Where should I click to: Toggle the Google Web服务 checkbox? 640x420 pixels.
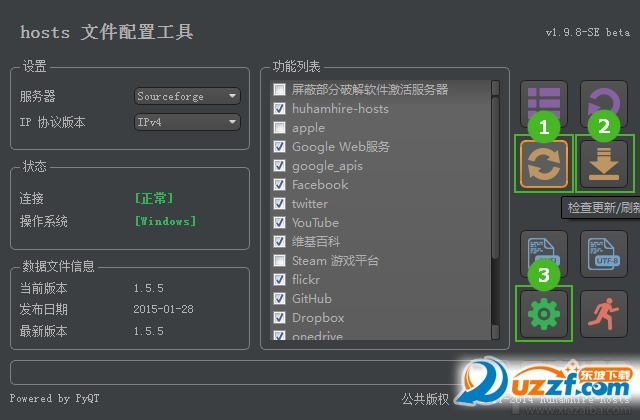pyautogui.click(x=280, y=147)
